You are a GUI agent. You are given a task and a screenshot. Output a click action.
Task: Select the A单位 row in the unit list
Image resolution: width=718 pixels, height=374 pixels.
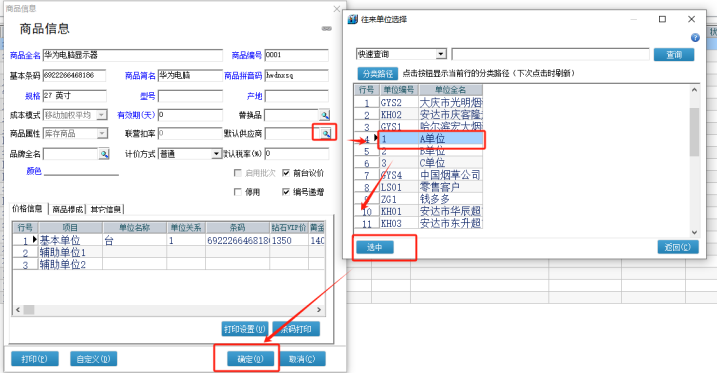tap(419, 139)
